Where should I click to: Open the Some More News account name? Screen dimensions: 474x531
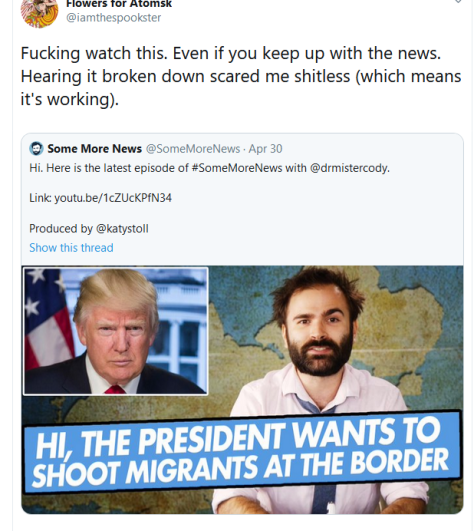94,149
